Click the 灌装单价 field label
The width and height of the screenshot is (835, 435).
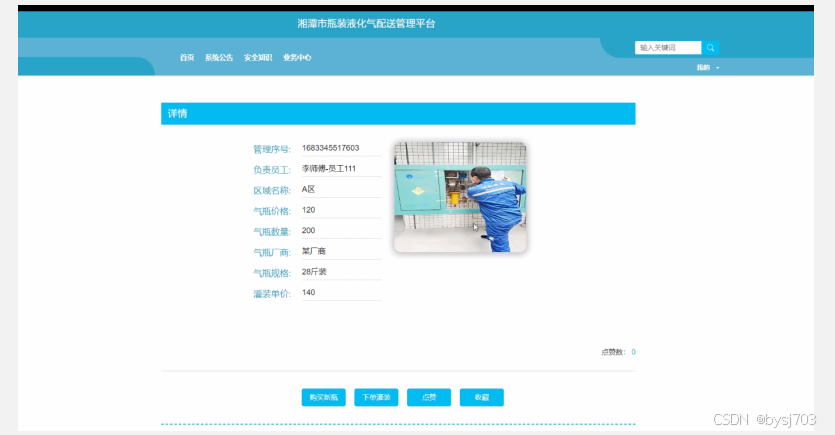pos(272,294)
